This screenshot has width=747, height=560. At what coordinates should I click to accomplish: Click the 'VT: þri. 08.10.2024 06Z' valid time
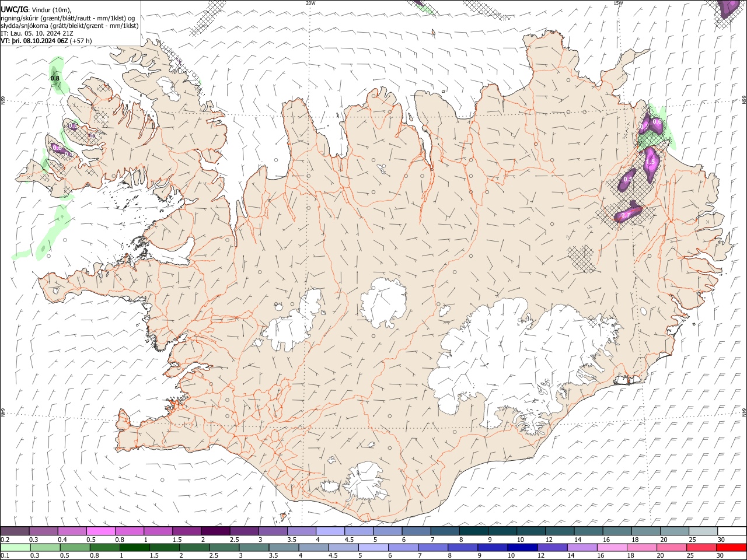pyautogui.click(x=34, y=41)
